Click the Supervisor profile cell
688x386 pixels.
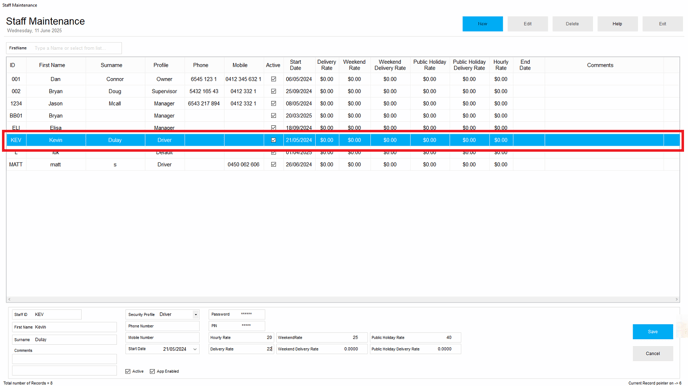165,92
